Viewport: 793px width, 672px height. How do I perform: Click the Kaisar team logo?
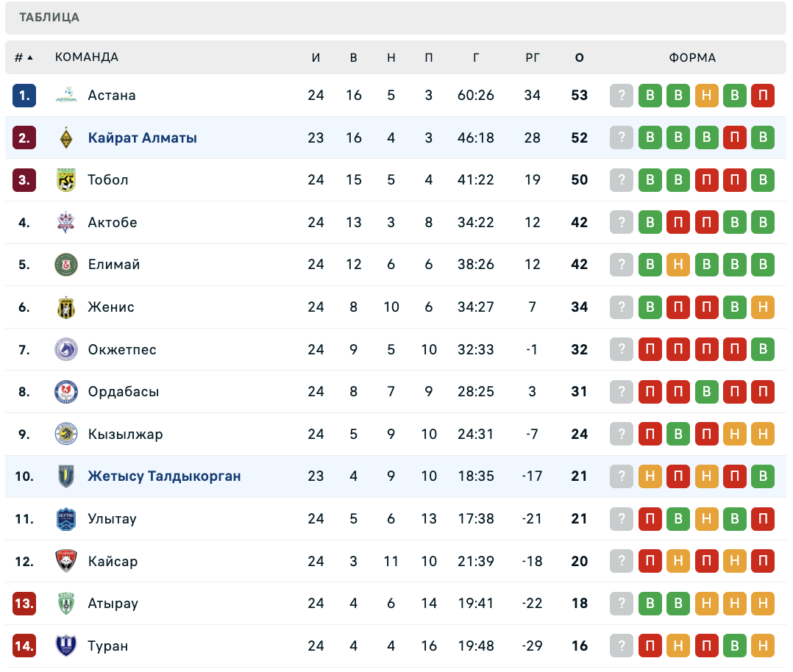click(x=66, y=561)
